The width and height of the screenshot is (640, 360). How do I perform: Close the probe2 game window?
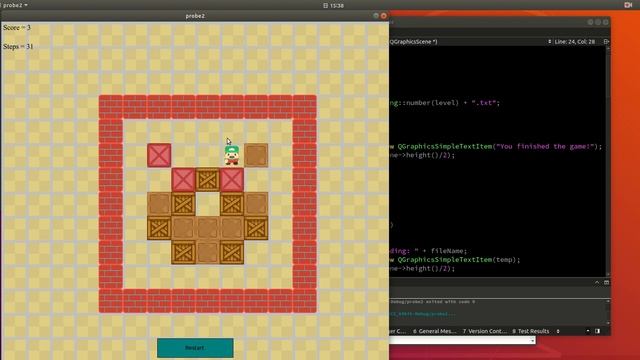pos(384,16)
